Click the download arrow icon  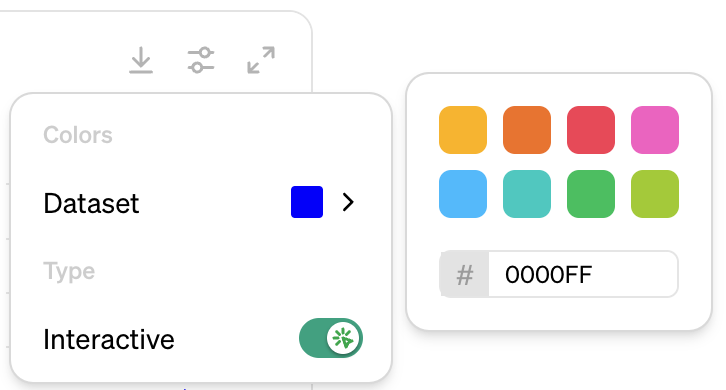coord(141,60)
